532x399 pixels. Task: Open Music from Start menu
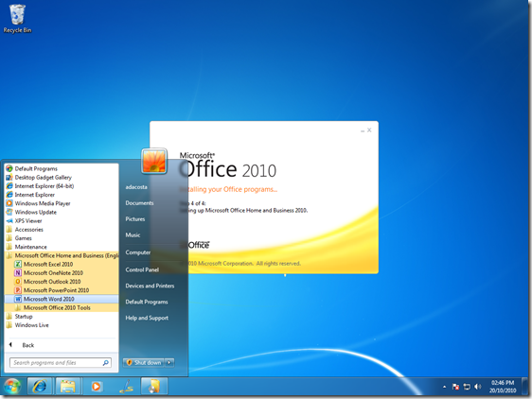pos(133,234)
